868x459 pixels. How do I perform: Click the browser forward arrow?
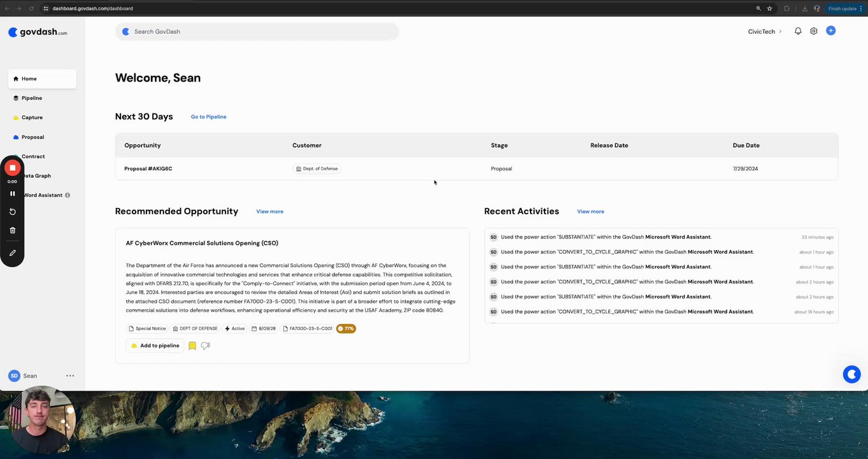19,8
